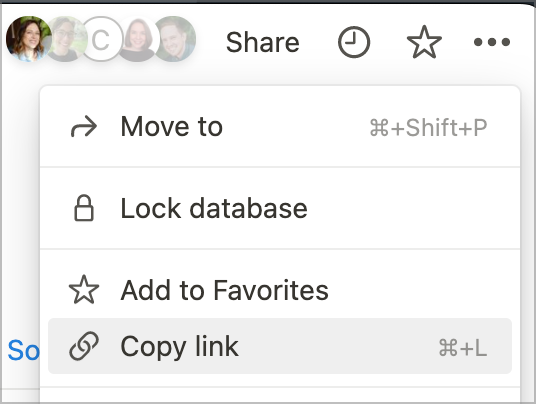Click the avatar of person wearing glasses
This screenshot has height=404, width=536.
65,39
